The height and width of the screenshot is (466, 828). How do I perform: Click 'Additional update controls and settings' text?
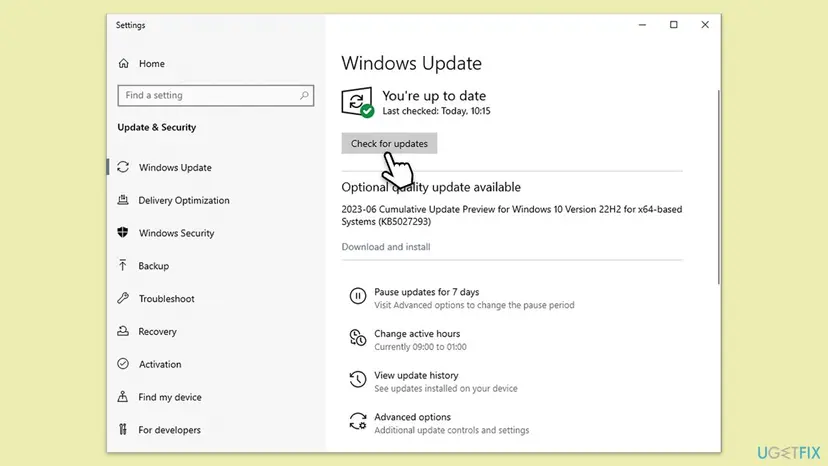[451, 430]
